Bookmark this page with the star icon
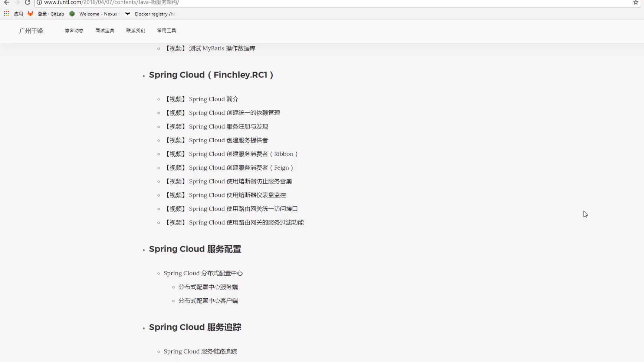644x362 pixels. tap(635, 3)
